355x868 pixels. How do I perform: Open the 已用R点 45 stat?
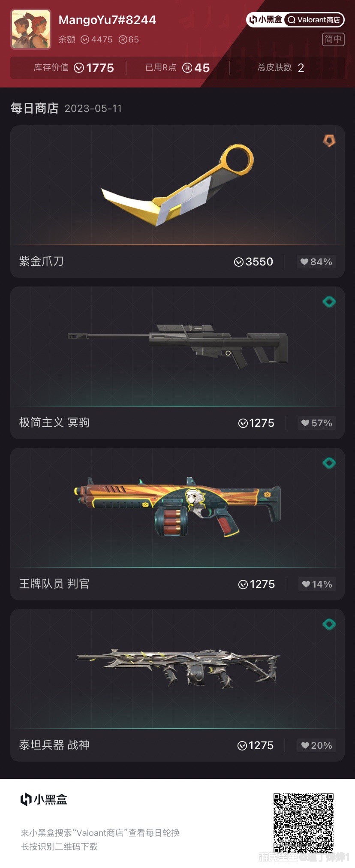[177, 68]
